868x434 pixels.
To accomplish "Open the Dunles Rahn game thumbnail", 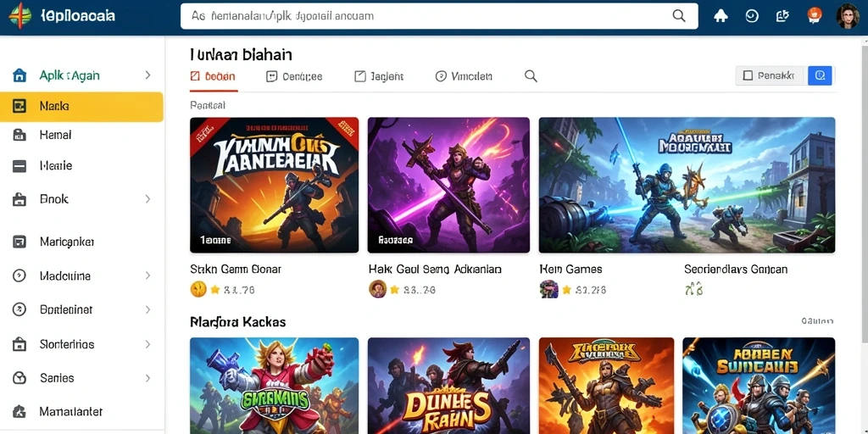I will coord(448,386).
